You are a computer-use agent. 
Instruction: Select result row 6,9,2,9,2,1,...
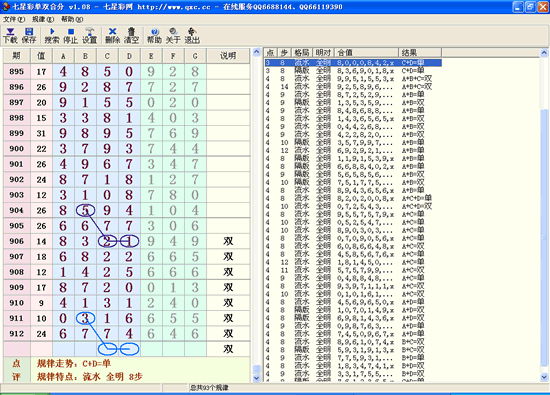coord(353,150)
